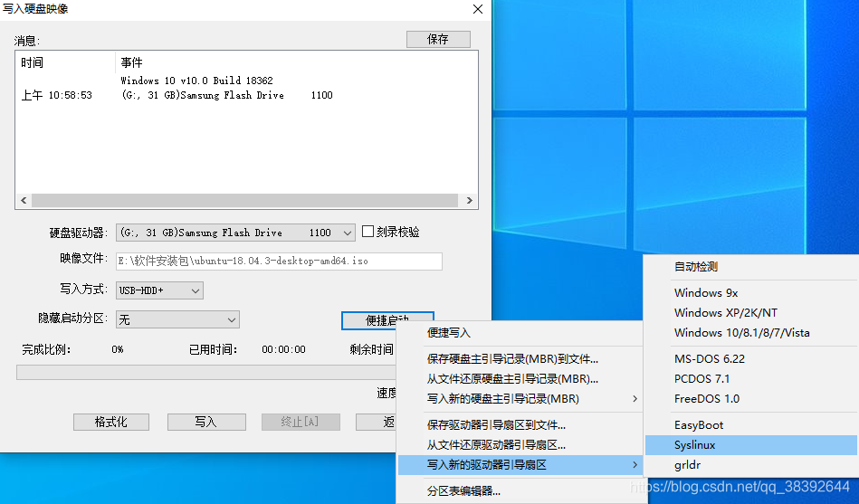Select EasyBoot boot sector option
Viewport: 859px width, 504px height.
(751, 424)
